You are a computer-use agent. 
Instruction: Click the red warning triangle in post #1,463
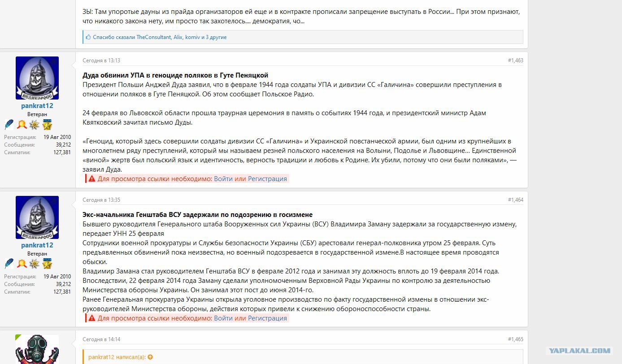click(92, 179)
